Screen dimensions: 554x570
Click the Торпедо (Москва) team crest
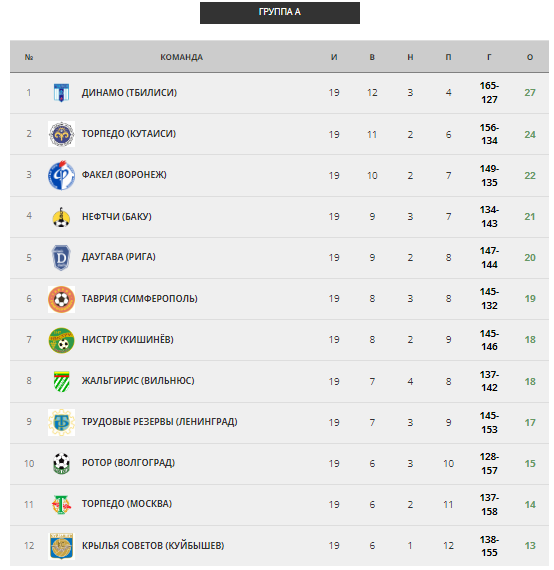pos(61,505)
